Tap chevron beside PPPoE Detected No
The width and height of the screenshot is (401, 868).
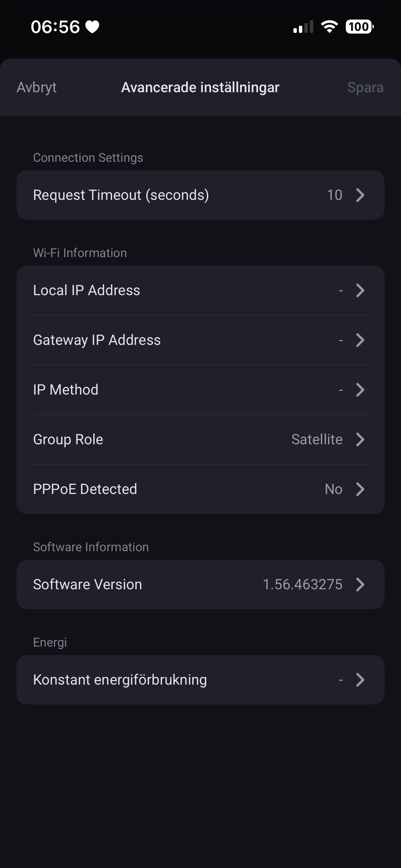click(x=360, y=489)
